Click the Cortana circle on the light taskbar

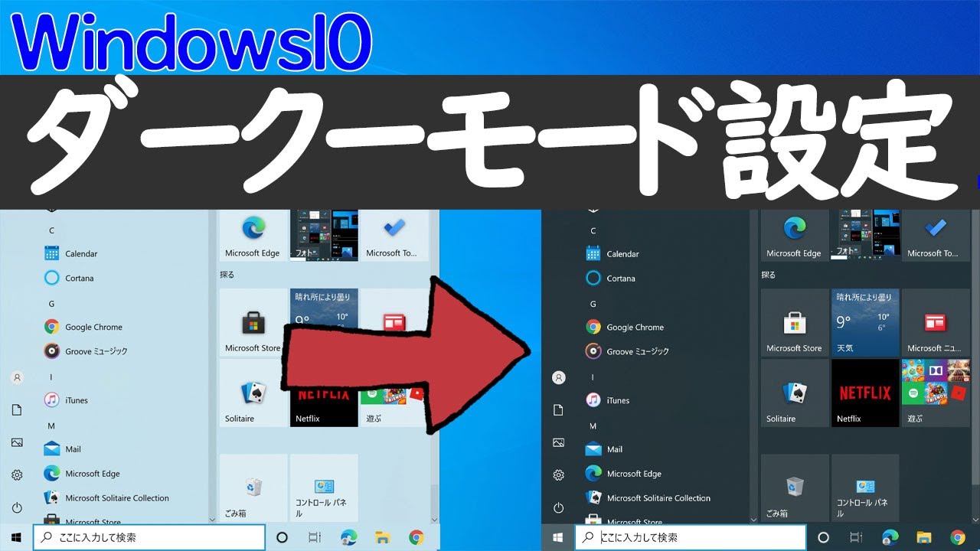(282, 537)
